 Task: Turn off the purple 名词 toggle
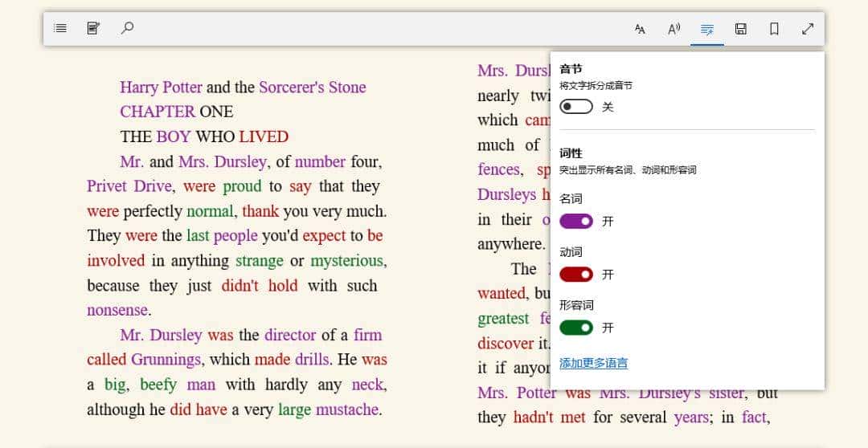576,221
